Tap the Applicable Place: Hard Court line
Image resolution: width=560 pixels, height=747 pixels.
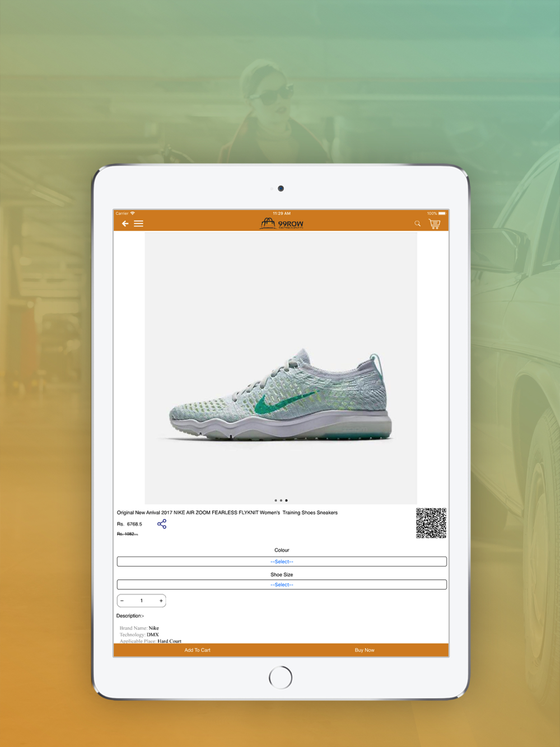pos(150,641)
